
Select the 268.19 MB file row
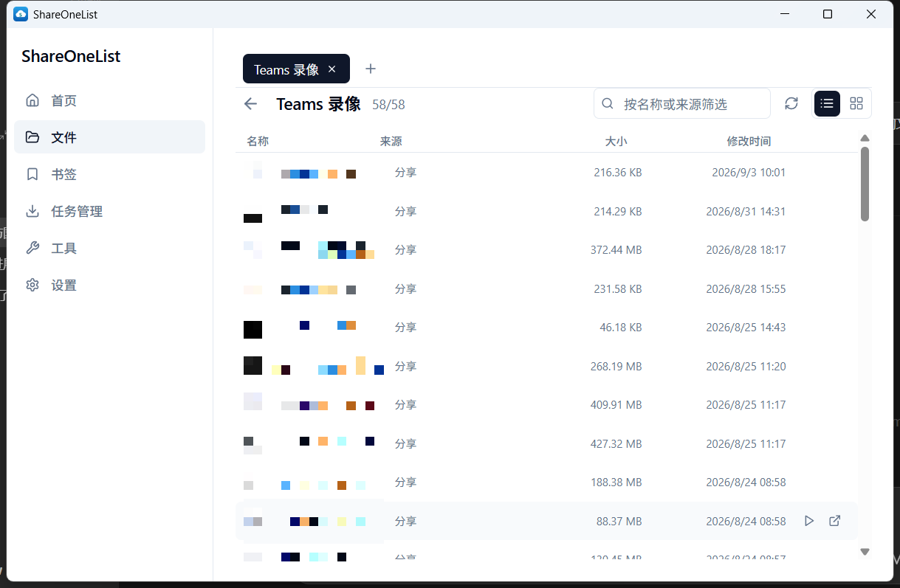[x=546, y=366]
